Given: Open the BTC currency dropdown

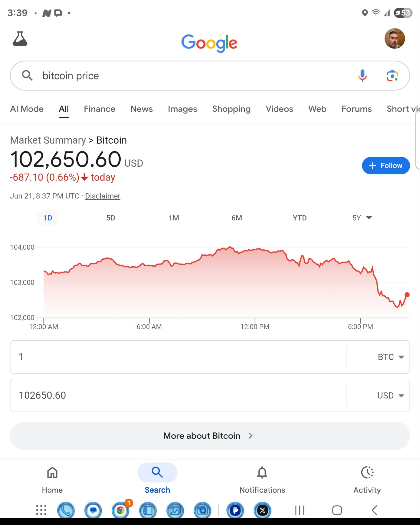Looking at the screenshot, I should (391, 357).
